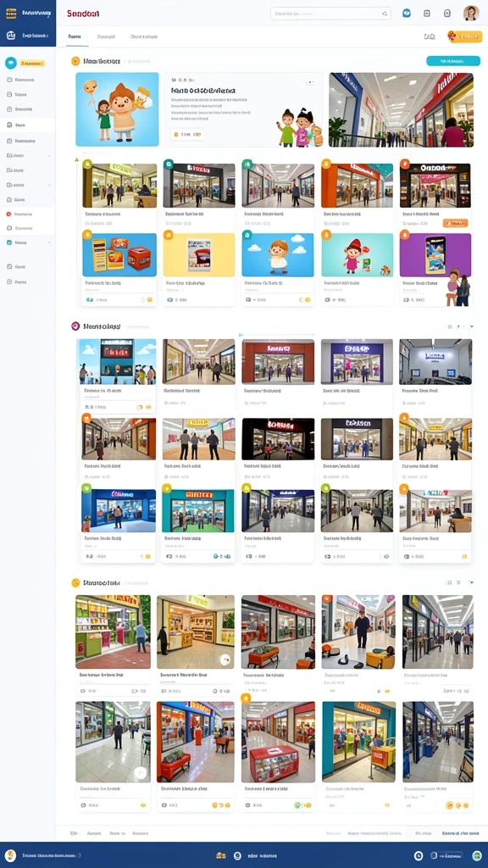
Task: Click the yellow button below the user avatar
Action: click(x=465, y=36)
